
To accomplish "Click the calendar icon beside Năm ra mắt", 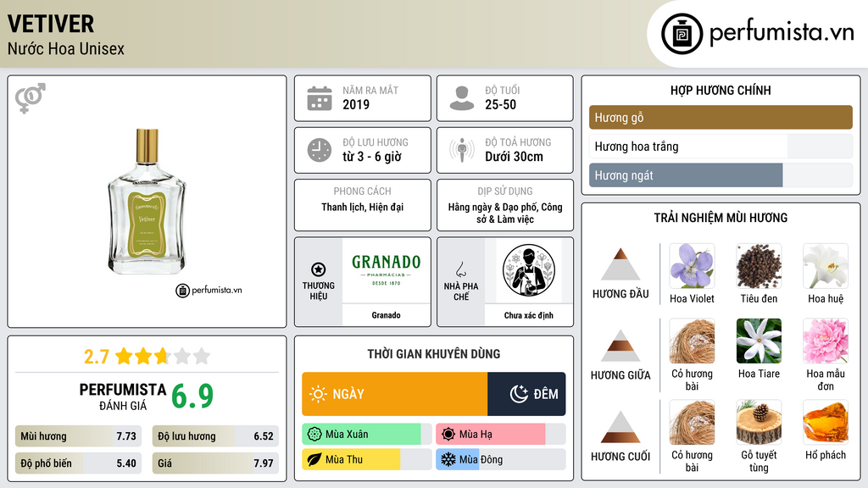I will coord(320,98).
